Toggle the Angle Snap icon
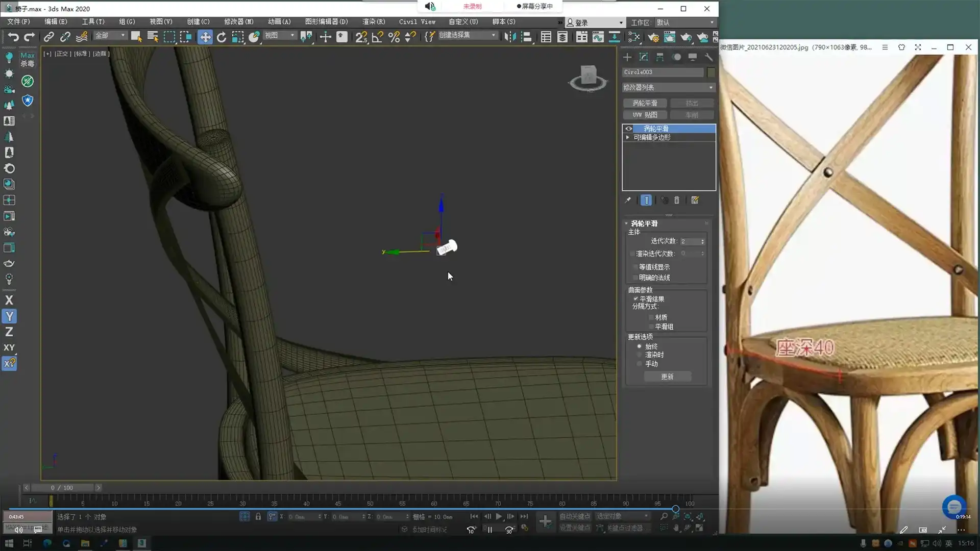 pos(377,37)
